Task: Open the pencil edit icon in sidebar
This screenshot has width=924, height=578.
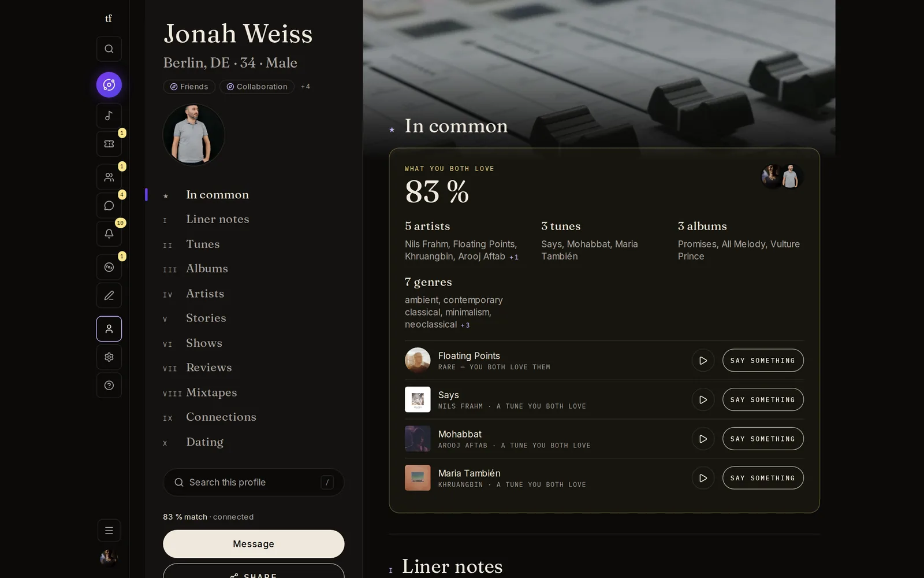Action: pyautogui.click(x=109, y=295)
